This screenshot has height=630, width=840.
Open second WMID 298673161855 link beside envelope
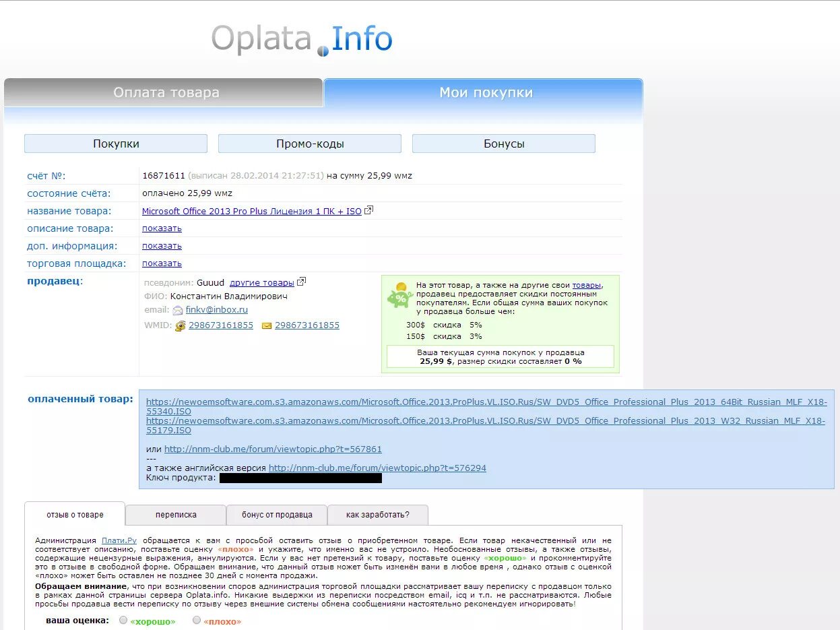pyautogui.click(x=307, y=325)
